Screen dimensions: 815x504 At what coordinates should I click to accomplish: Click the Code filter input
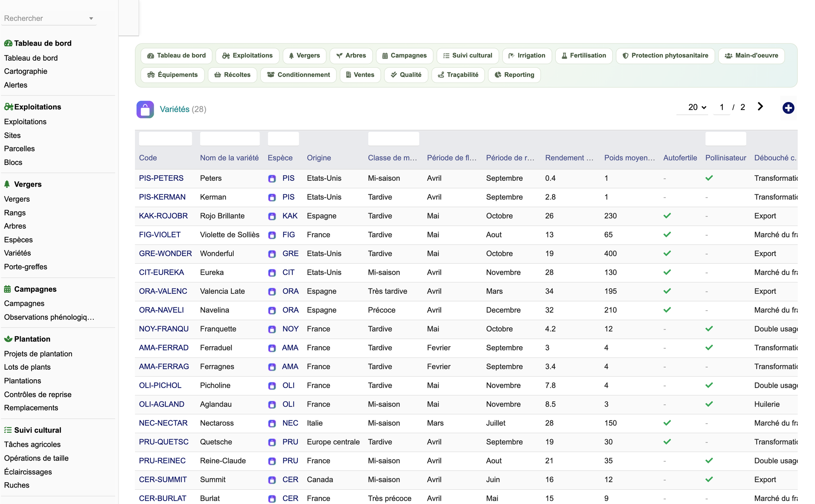pyautogui.click(x=165, y=139)
